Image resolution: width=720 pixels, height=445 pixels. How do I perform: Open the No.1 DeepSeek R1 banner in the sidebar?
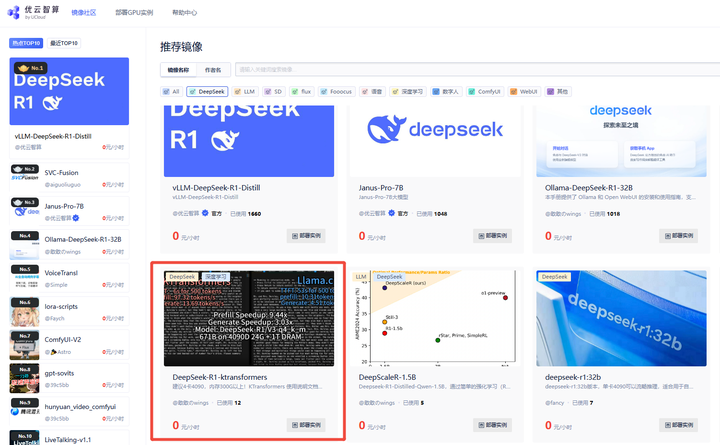(69, 91)
